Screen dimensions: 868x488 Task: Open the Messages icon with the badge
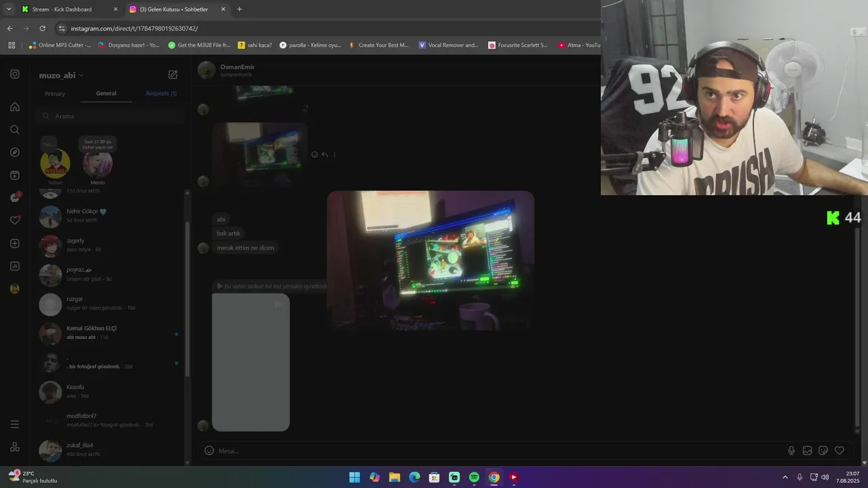15,197
